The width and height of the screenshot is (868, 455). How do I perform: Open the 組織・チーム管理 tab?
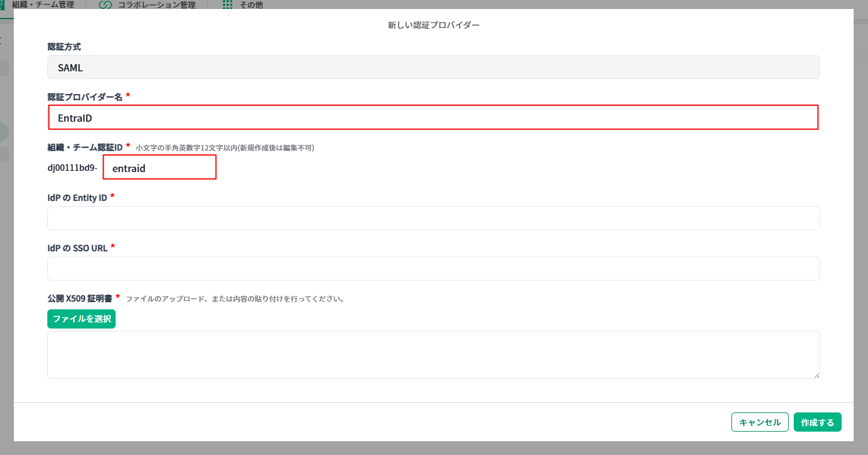click(37, 5)
